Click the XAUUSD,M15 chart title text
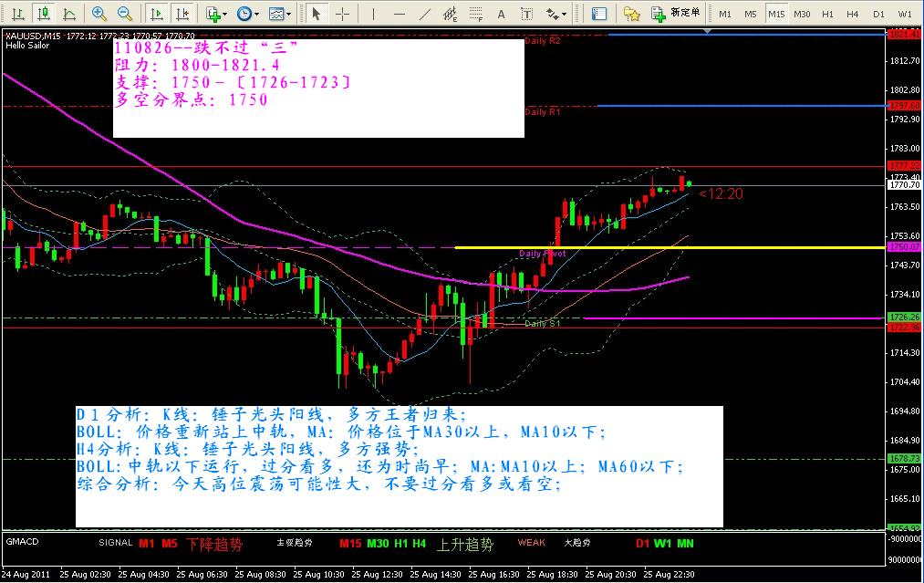924x583 pixels. tap(33, 36)
